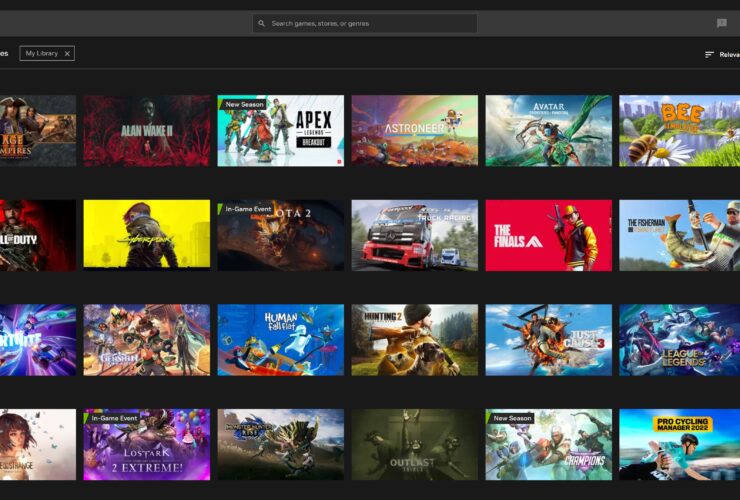The height and width of the screenshot is (500, 740).
Task: Open the Champions game tile
Action: (548, 444)
